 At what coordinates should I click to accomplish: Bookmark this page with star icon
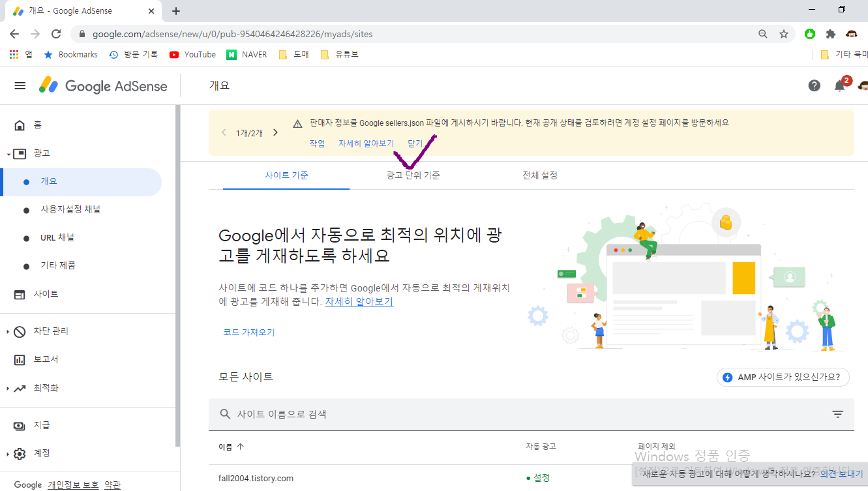pos(784,34)
